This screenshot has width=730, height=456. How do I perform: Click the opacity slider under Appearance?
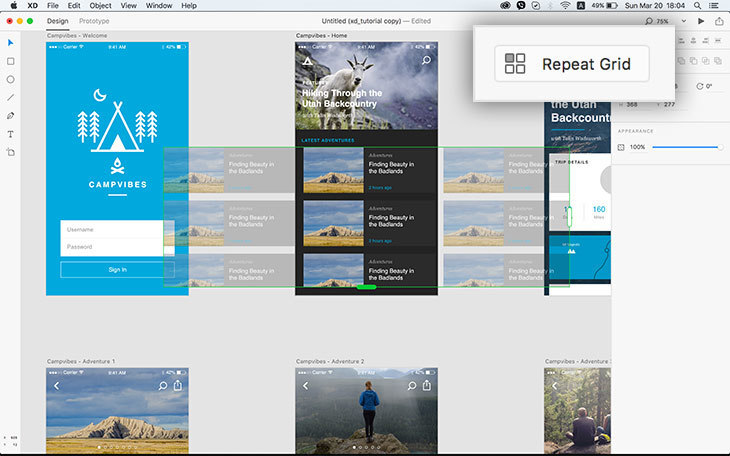pos(688,147)
